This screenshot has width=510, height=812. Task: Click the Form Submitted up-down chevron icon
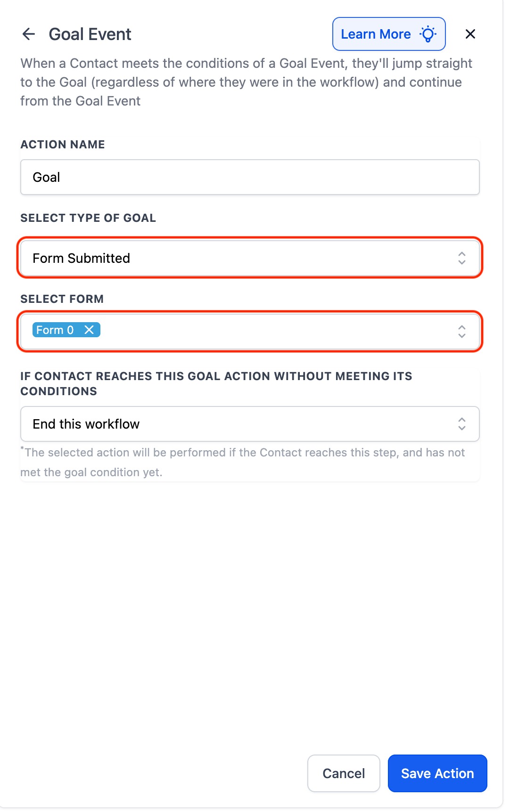click(x=462, y=258)
